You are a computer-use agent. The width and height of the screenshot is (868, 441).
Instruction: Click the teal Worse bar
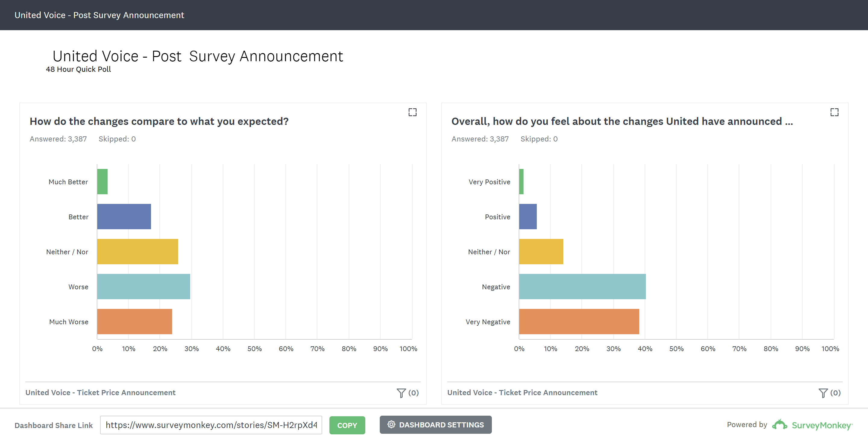coord(143,287)
